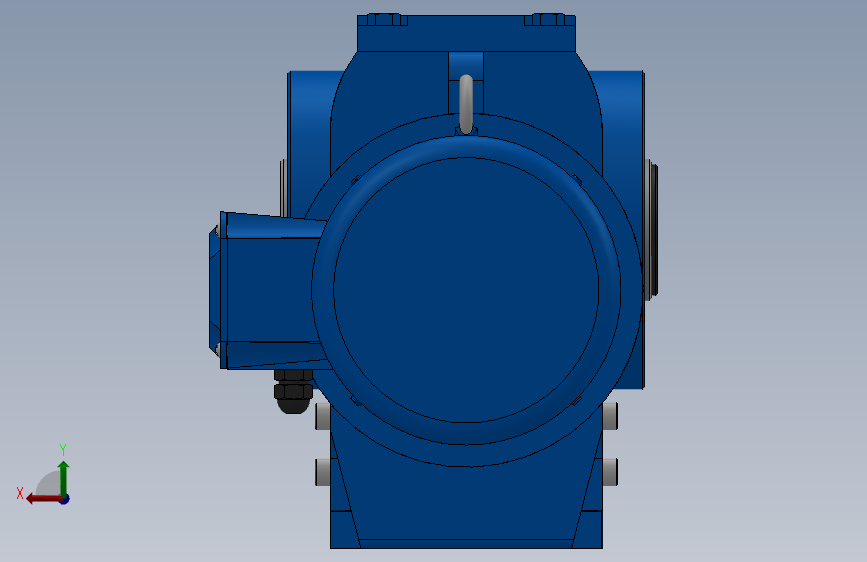Select the grey lifting eyebolt on the housing
The image size is (867, 562).
tap(466, 105)
